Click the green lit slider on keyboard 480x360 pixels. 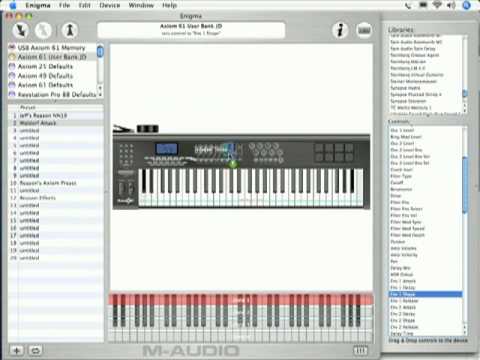(233, 164)
